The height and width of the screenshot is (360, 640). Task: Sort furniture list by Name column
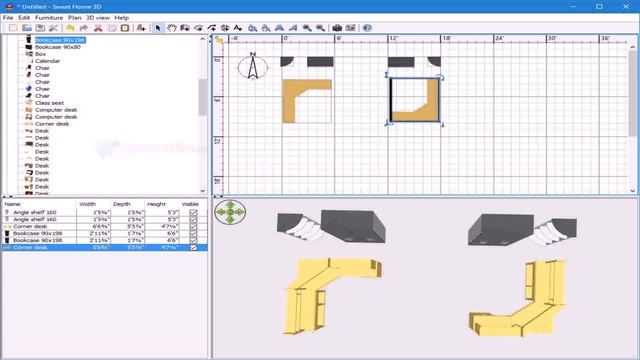[39, 204]
